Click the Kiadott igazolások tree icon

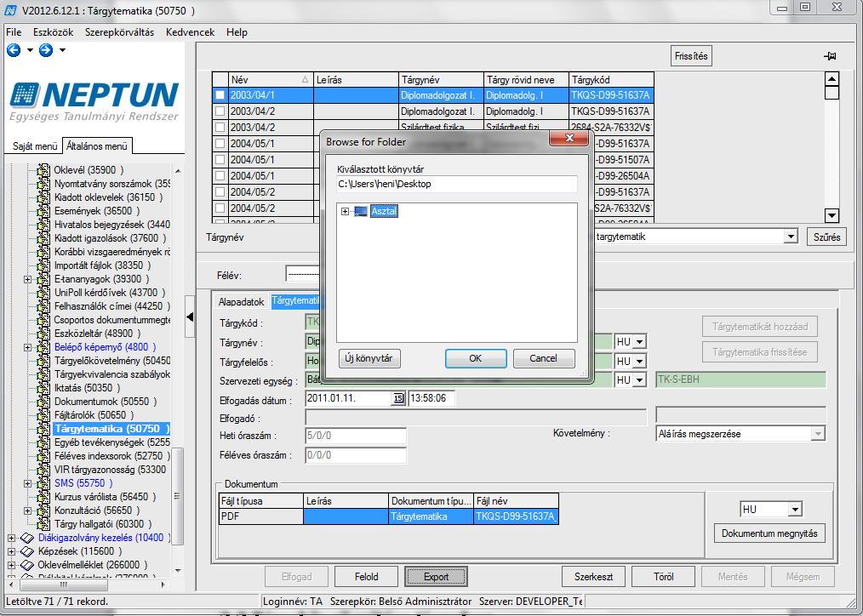pos(43,238)
